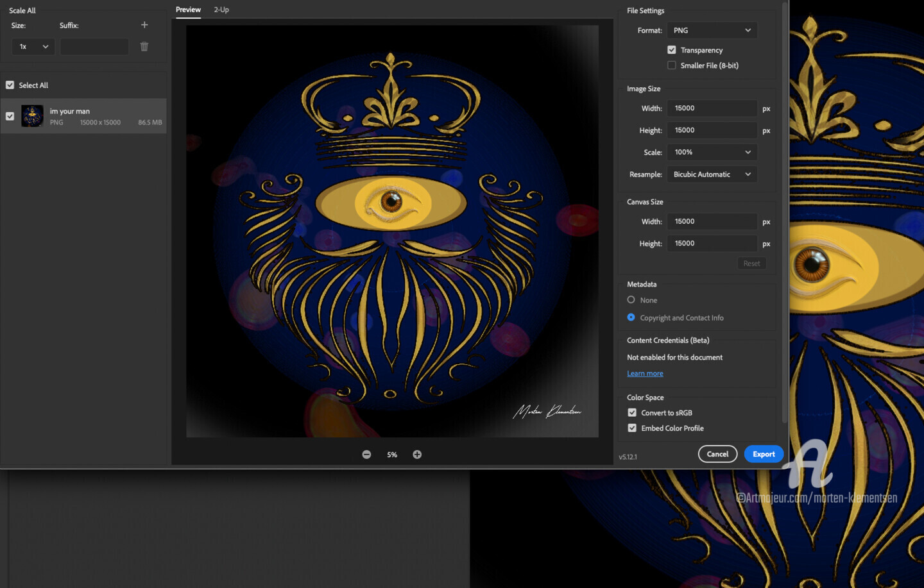Image resolution: width=924 pixels, height=588 pixels.
Task: Delete the scale entry with trash icon
Action: (x=144, y=46)
